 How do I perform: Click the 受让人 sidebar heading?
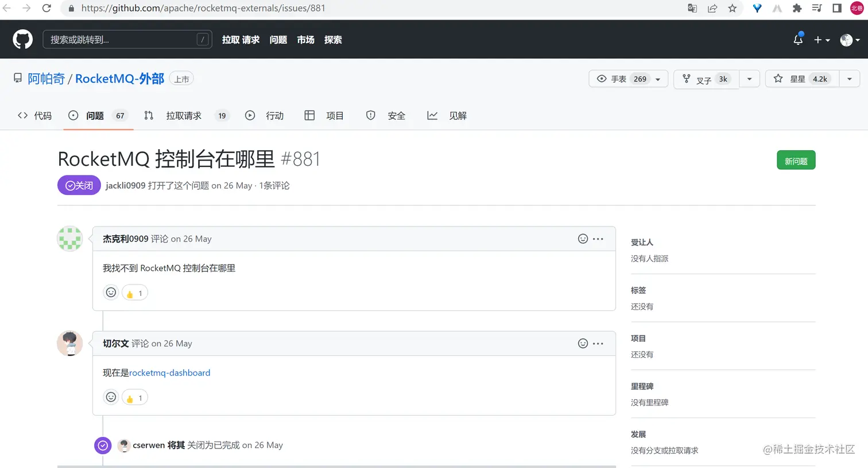[642, 242]
